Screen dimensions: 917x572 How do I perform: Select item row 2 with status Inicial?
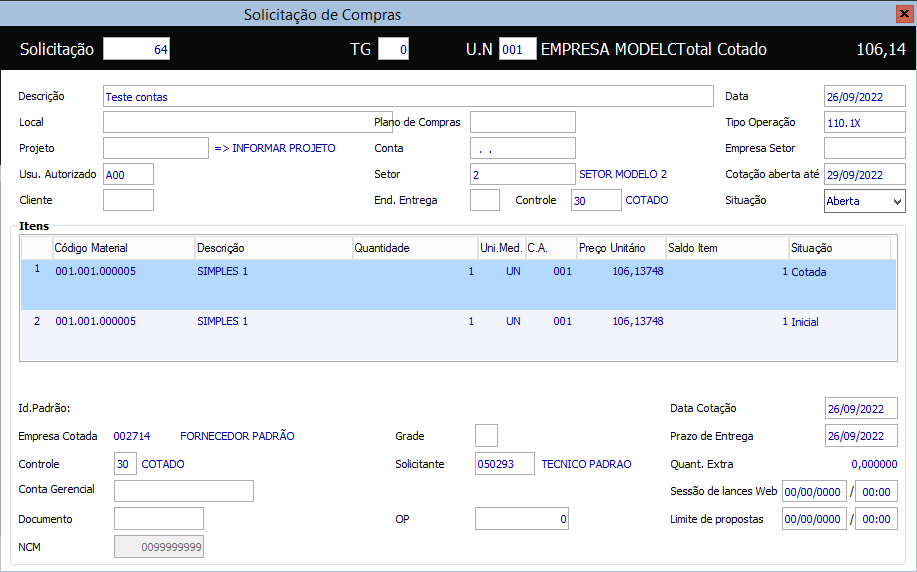coord(458,335)
